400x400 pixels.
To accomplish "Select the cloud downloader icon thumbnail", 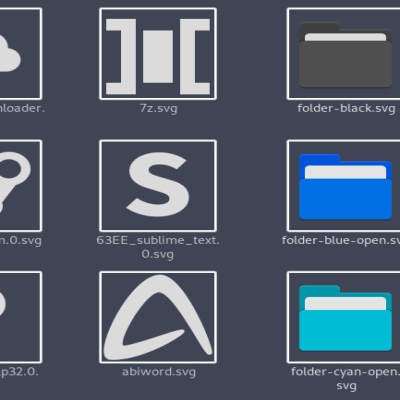I will point(21,54).
